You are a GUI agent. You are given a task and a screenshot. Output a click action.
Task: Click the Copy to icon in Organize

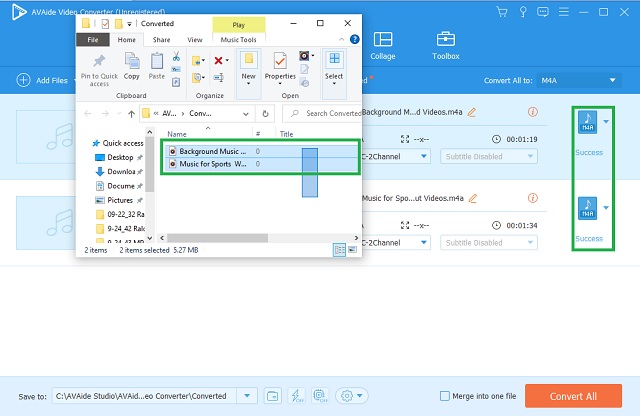pyautogui.click(x=198, y=77)
